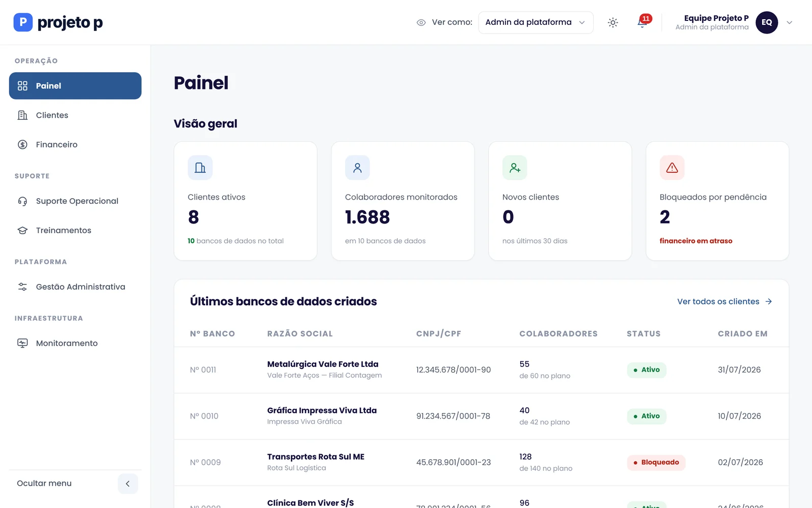Open Gestão Administrativa in the sidebar
This screenshot has width=812, height=508.
coord(75,287)
